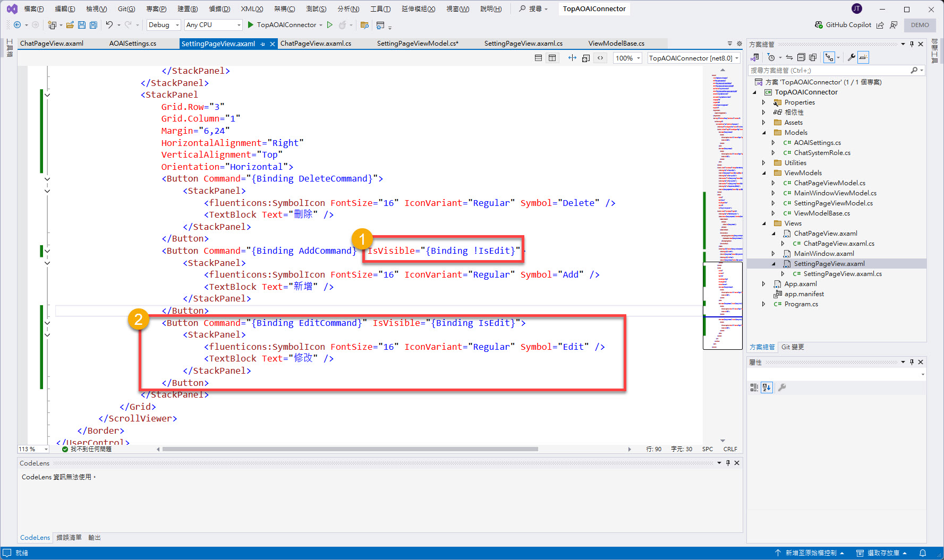Click sync with active document arrows icon
Screen dimensions: 944x560
tap(789, 57)
